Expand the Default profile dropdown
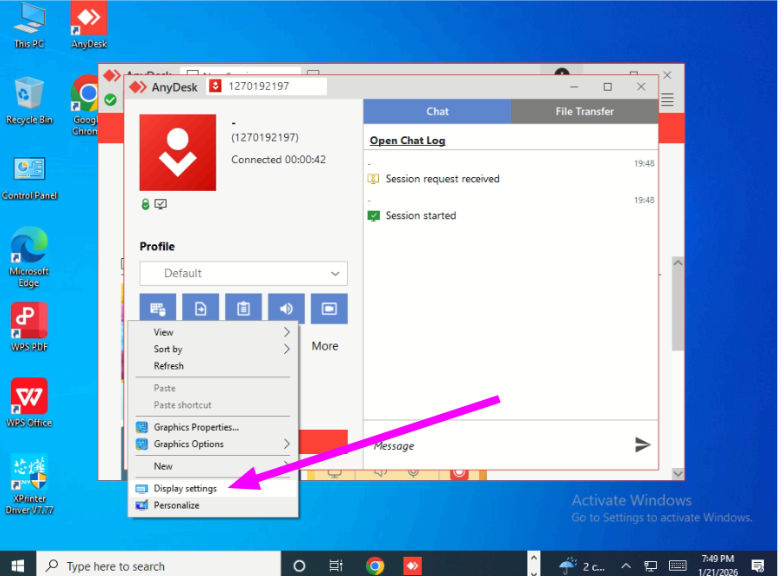The width and height of the screenshot is (781, 576). coord(243,273)
